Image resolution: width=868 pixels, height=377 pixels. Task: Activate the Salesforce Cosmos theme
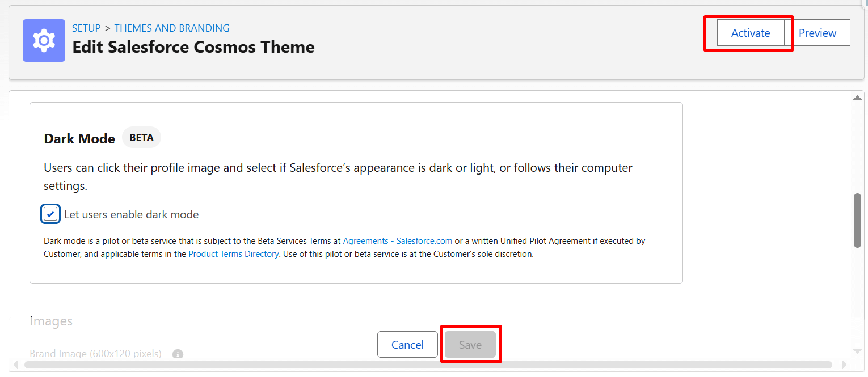[x=750, y=33]
